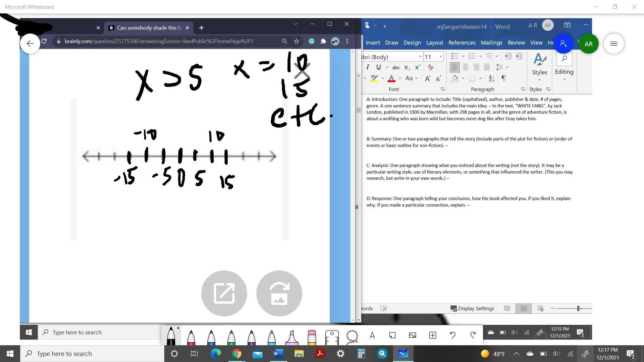The image size is (644, 362).
Task: Add a text box with the A tool
Action: [372, 335]
